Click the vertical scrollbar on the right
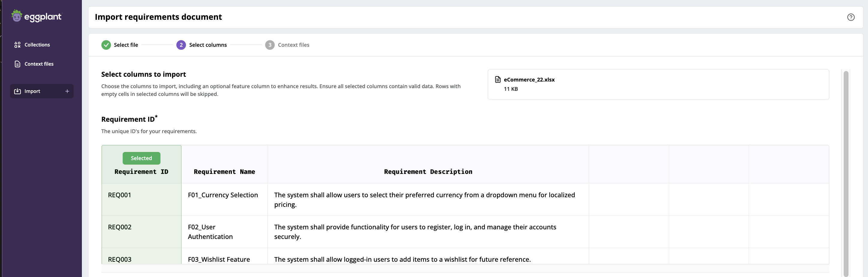868x277 pixels. pos(846,174)
